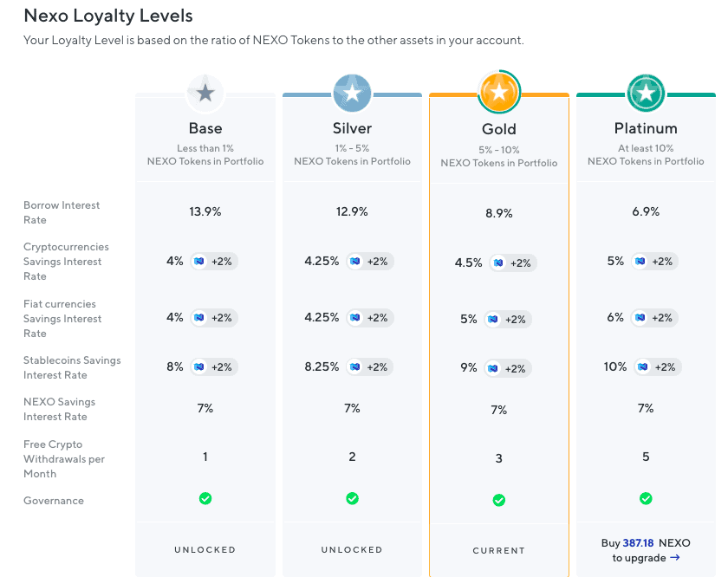Click the 6% Platinum fiat rate
Viewport: 728px width, 577px height.
tap(615, 317)
